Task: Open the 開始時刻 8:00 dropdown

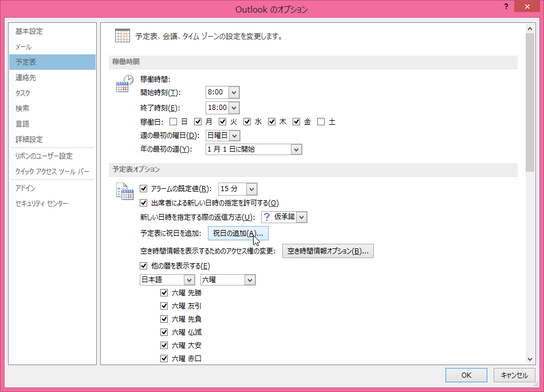Action: coord(234,93)
